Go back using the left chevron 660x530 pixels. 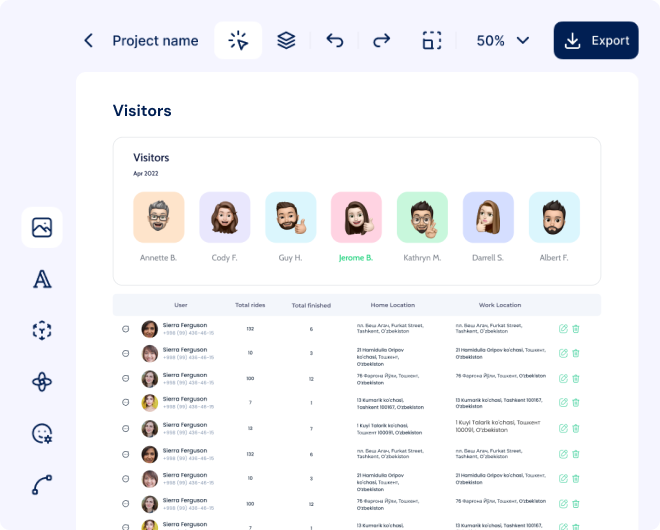coord(88,41)
